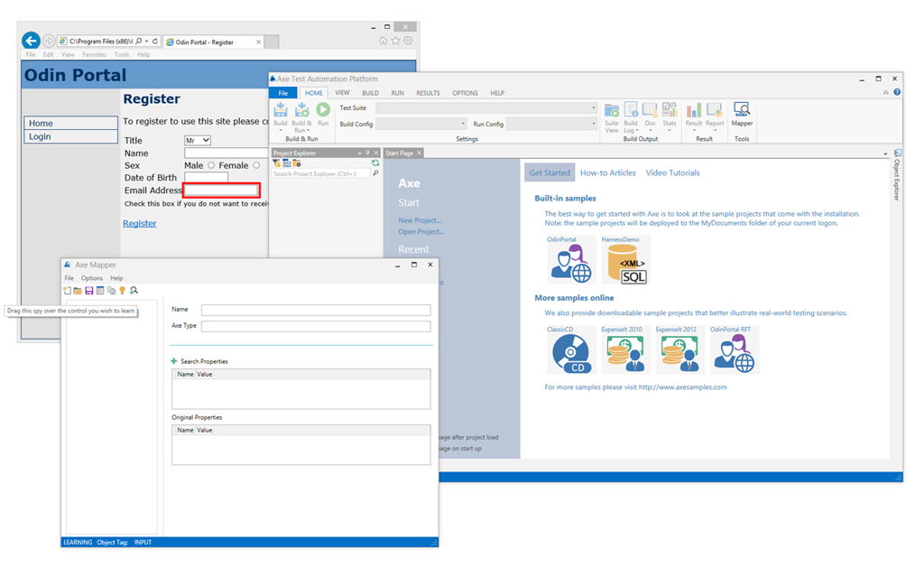Open the Test Suite dropdown
This screenshot has height=578, width=924.
(x=594, y=108)
